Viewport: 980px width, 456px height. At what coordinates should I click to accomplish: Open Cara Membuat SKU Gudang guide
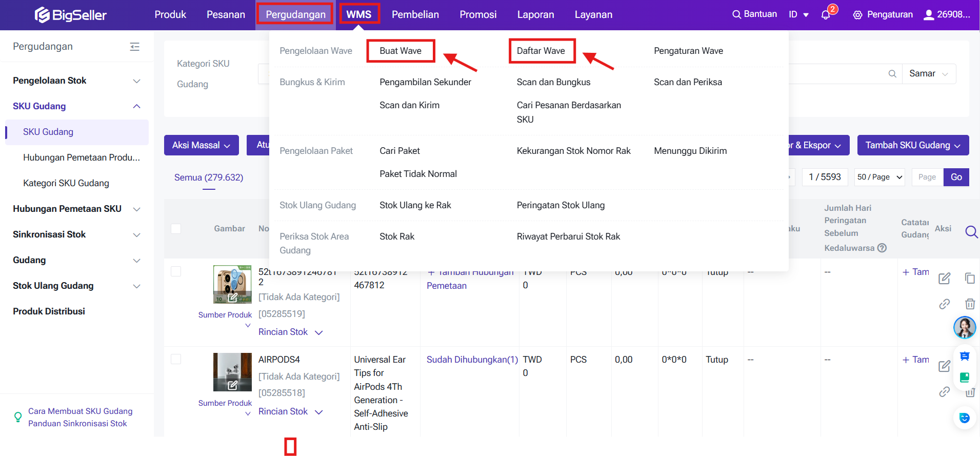(x=81, y=411)
